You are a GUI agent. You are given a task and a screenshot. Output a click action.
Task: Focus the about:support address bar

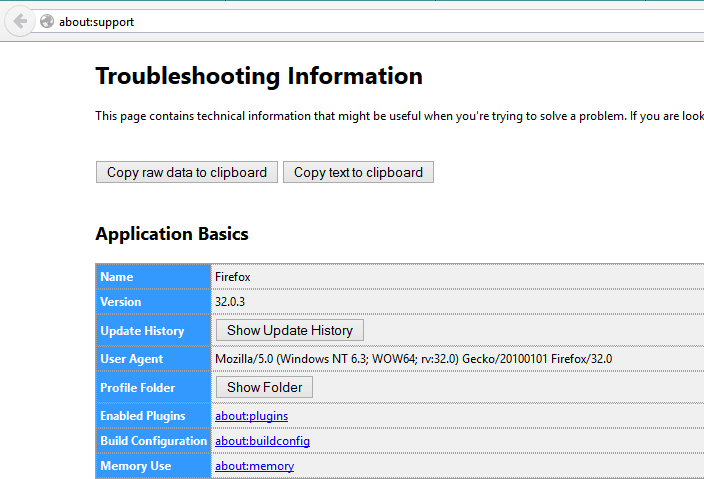click(300, 21)
